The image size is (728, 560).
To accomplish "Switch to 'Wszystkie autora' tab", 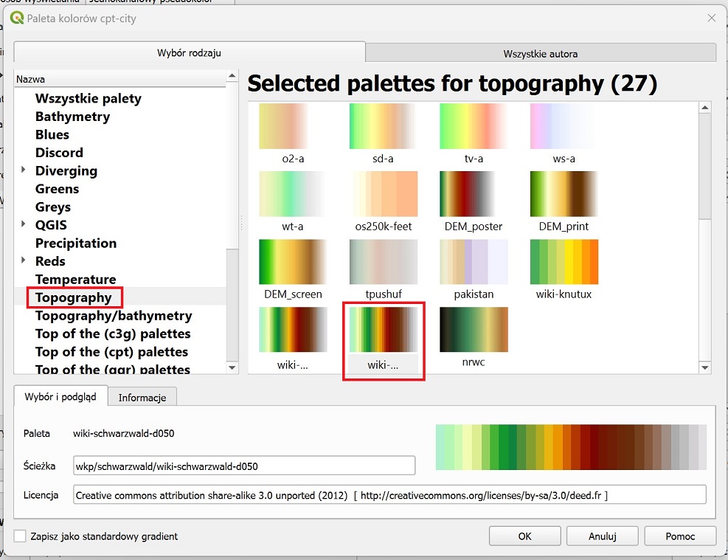I will pyautogui.click(x=541, y=53).
